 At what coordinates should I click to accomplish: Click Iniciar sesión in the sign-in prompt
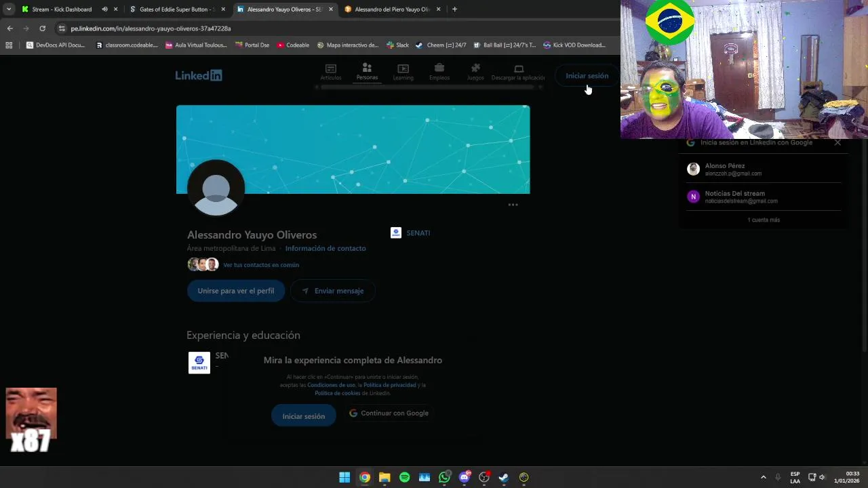(x=304, y=416)
